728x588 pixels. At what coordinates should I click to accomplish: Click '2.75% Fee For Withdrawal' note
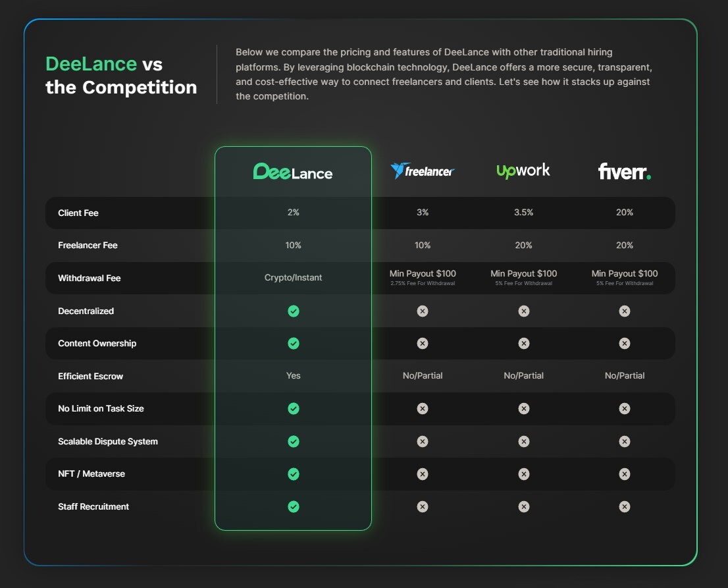click(x=423, y=283)
